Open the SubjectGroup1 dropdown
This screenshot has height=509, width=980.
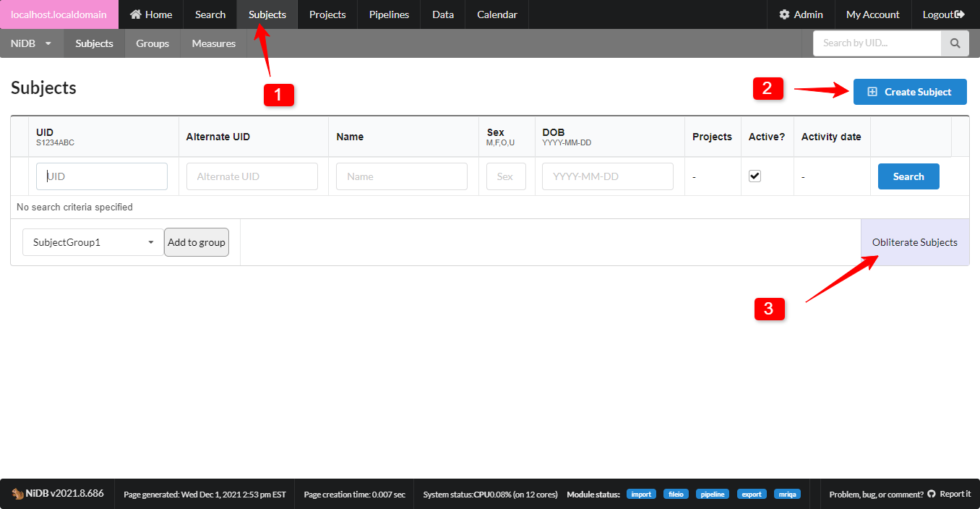click(x=93, y=242)
